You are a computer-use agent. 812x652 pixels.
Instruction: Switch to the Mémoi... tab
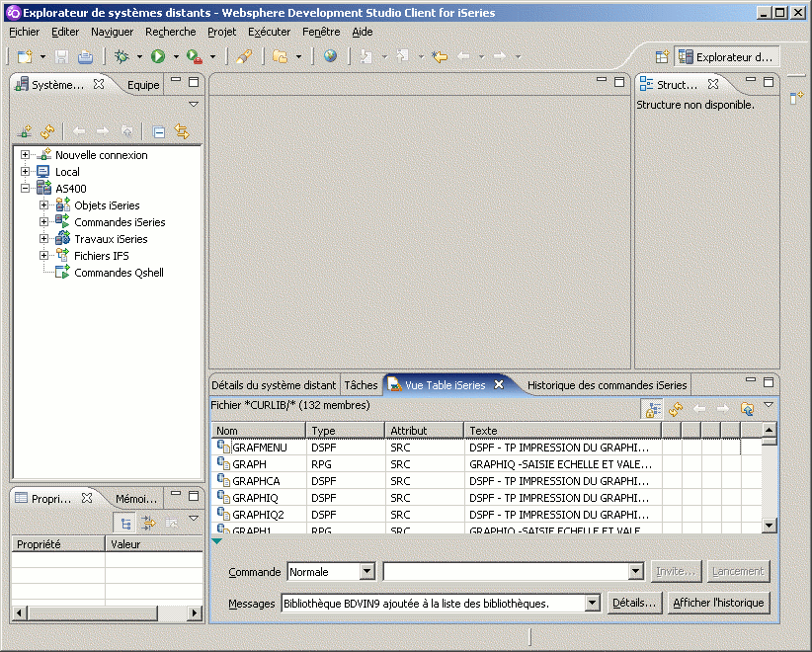pyautogui.click(x=135, y=499)
